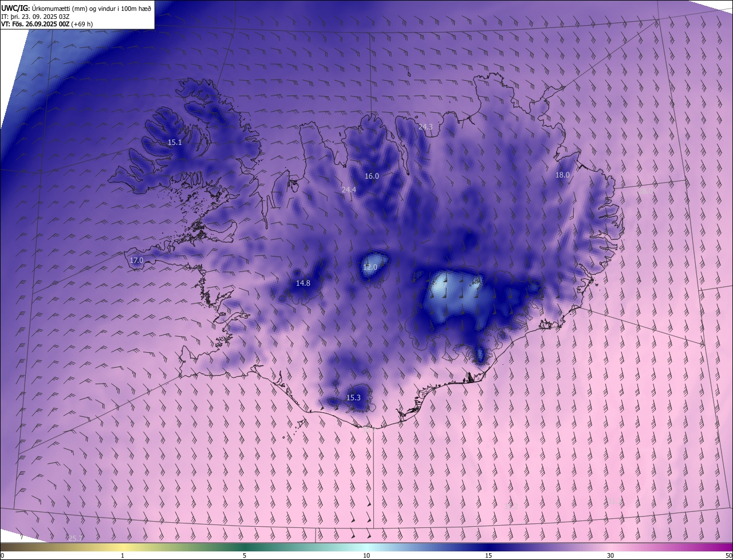Click the 24.4 value label

click(x=349, y=190)
